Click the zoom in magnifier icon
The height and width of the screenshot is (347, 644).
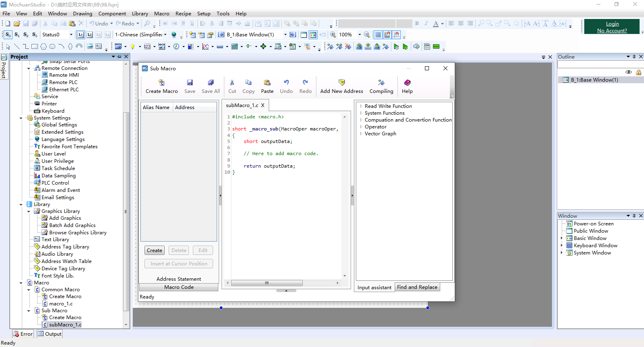[333, 35]
